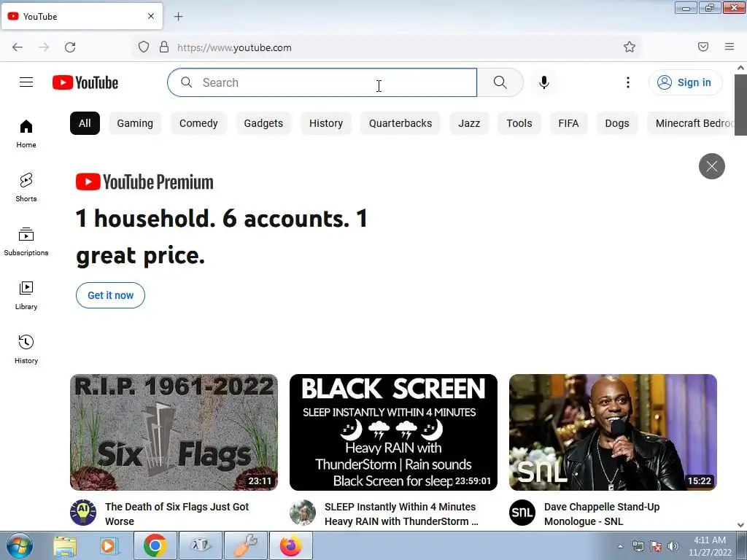Image resolution: width=747 pixels, height=560 pixels.
Task: Select the Comedy filter chip
Action: 198,123
